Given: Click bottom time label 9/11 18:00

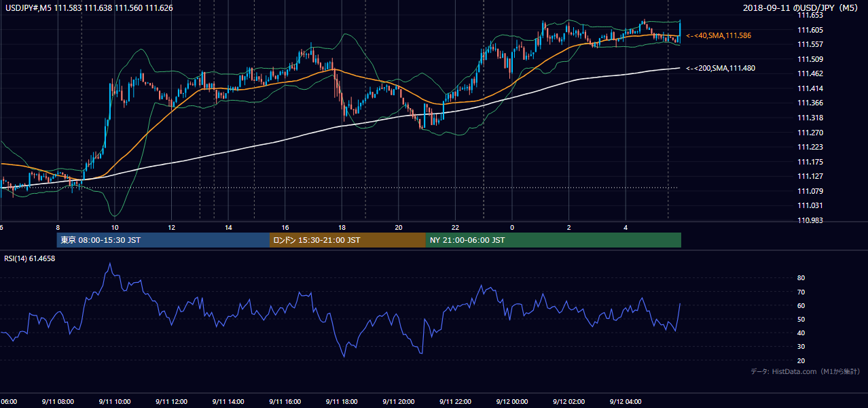Looking at the screenshot, I should click(x=342, y=402).
